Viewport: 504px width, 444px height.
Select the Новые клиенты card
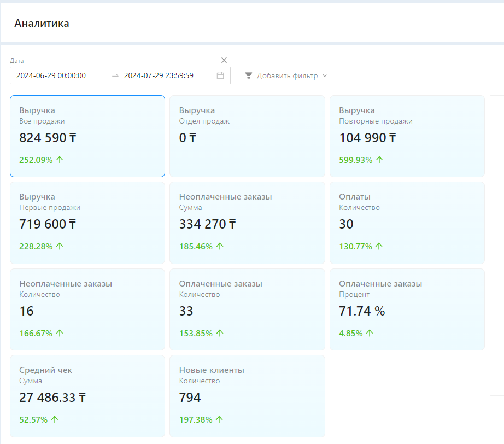[x=247, y=396]
